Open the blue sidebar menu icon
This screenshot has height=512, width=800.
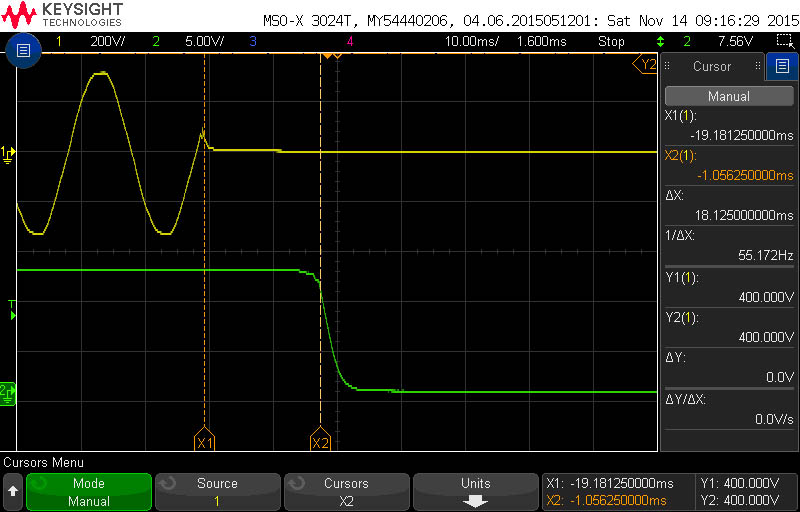point(782,66)
